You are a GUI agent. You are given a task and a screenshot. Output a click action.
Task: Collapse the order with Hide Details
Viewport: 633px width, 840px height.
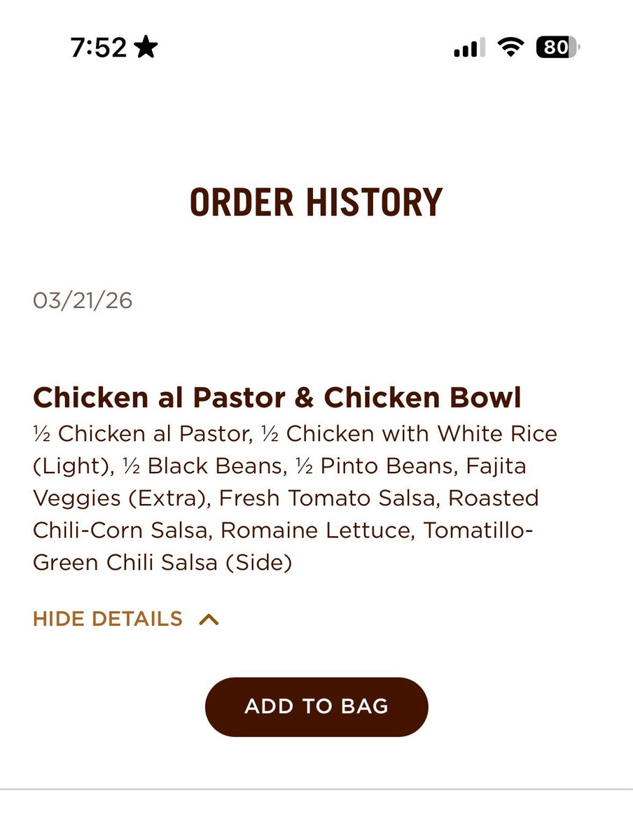(x=108, y=619)
